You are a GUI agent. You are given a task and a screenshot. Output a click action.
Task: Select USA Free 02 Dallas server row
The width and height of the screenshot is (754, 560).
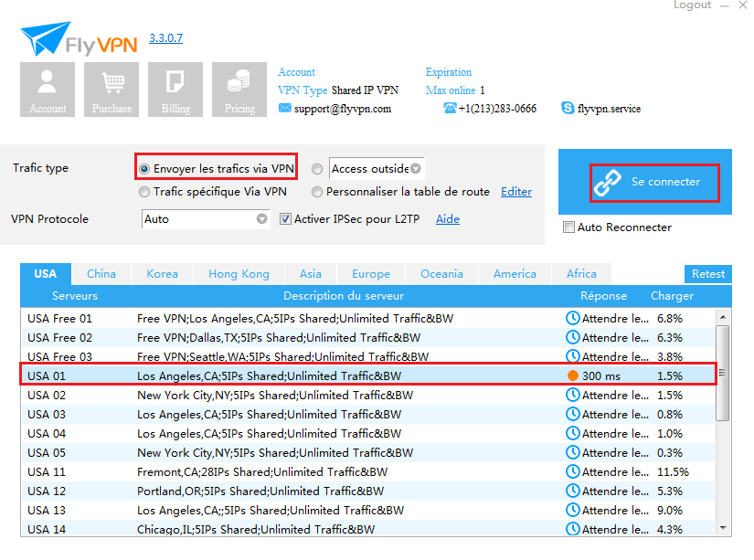coord(368,337)
